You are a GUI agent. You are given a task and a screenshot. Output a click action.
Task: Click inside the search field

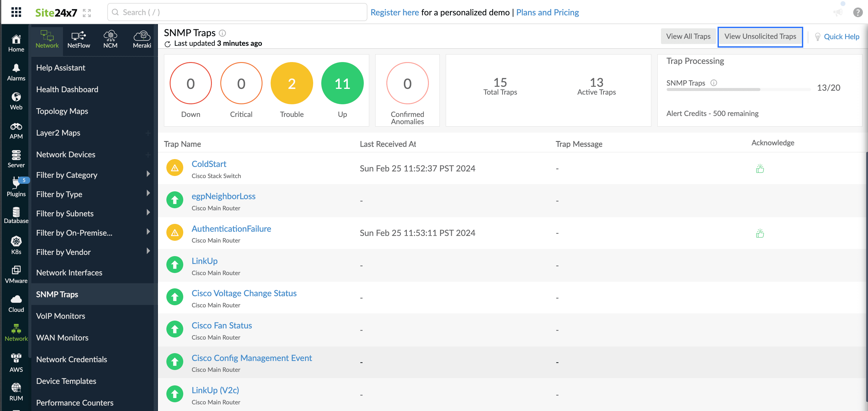pos(236,12)
